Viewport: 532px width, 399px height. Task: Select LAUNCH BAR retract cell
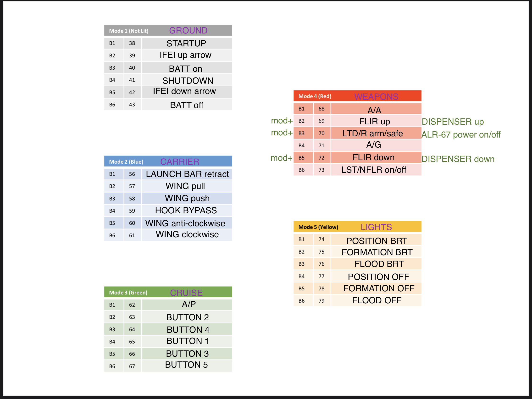tap(187, 174)
